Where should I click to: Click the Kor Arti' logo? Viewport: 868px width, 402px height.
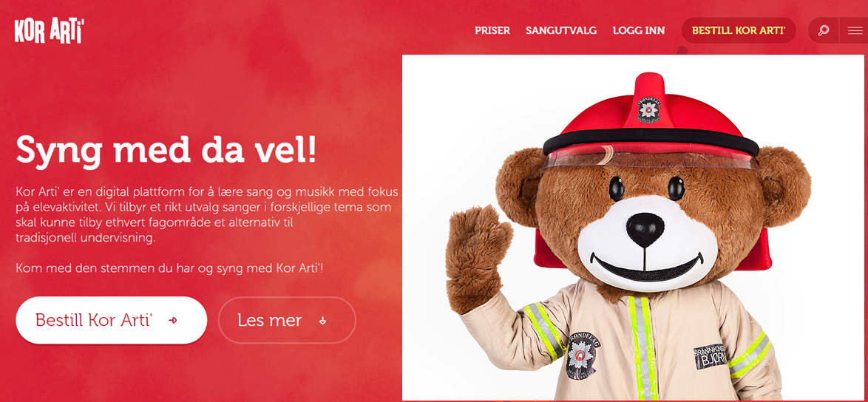pos(50,30)
